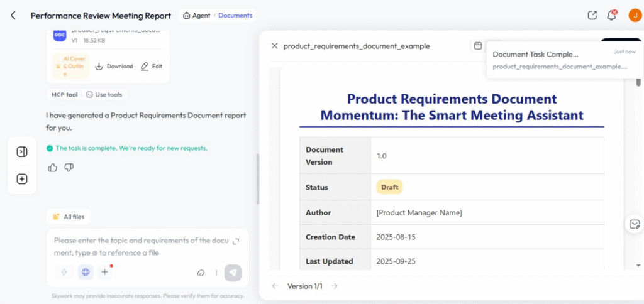Toggle the web search globe in input box
The height and width of the screenshot is (304, 644).
(85, 272)
